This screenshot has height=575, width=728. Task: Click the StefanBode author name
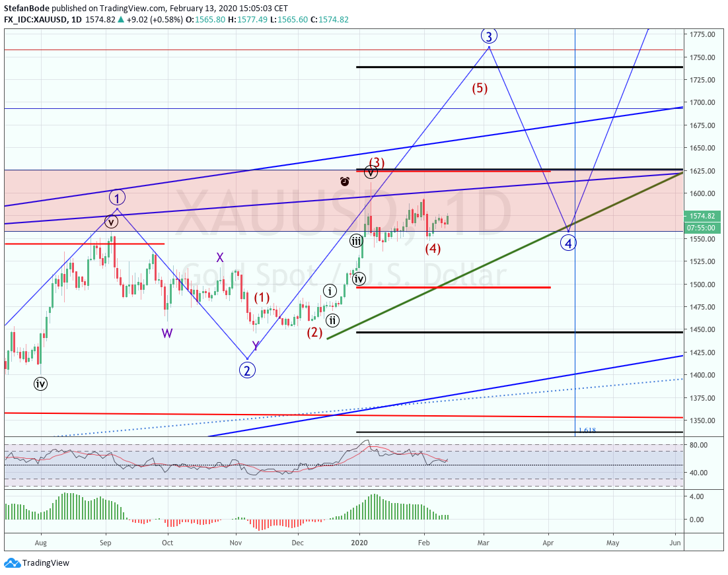(x=26, y=9)
